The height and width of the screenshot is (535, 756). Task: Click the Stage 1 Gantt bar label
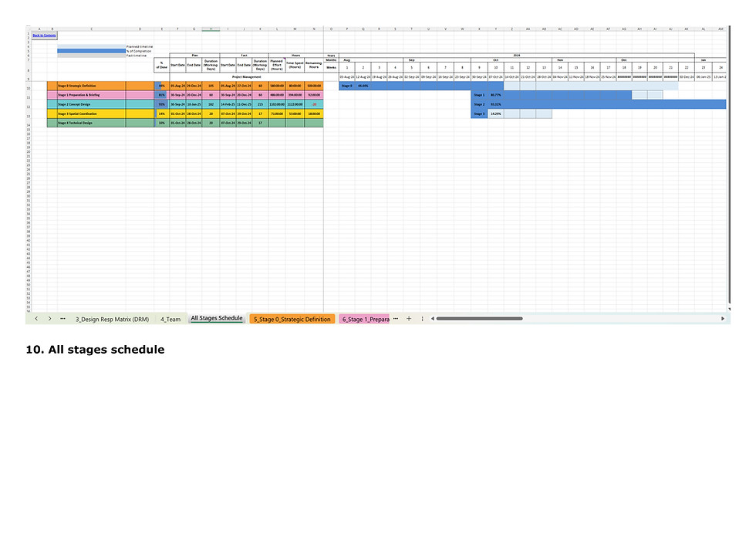pos(479,95)
